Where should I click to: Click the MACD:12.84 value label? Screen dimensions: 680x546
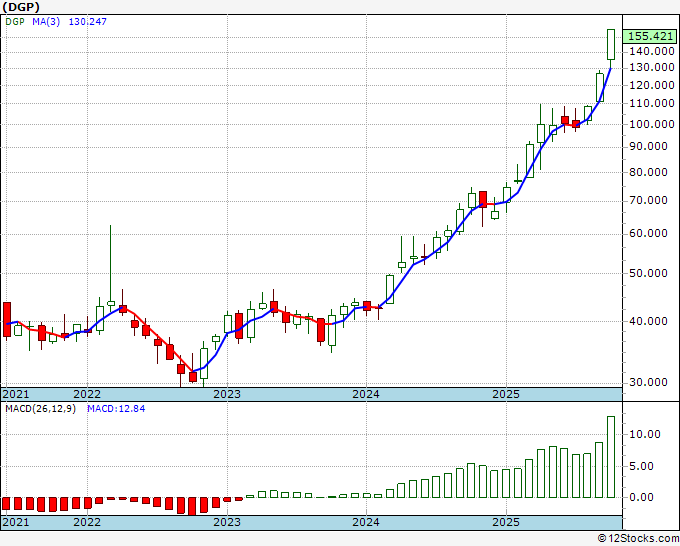click(x=116, y=409)
